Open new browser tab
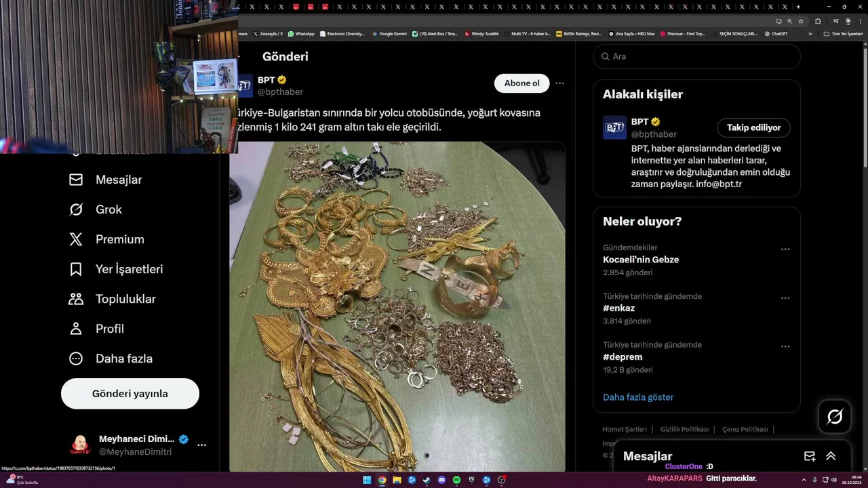 click(x=798, y=7)
